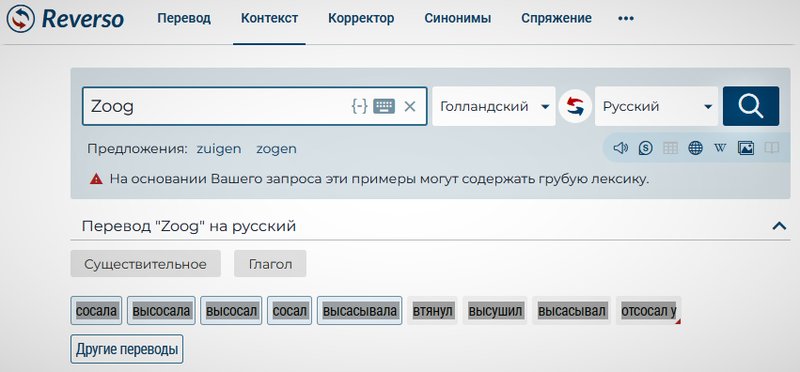Click the open book dictionary icon
The width and height of the screenshot is (800, 372).
[x=771, y=148]
